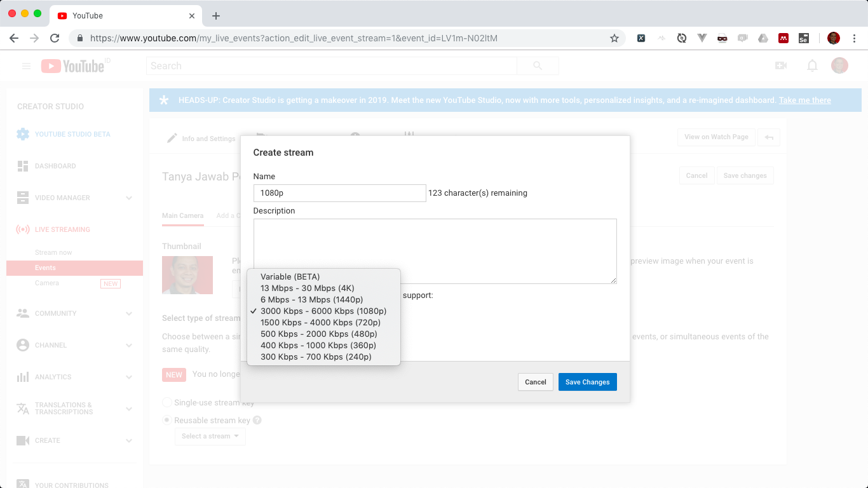Image resolution: width=868 pixels, height=488 pixels.
Task: Bookmark this page with the star icon
Action: click(x=614, y=38)
